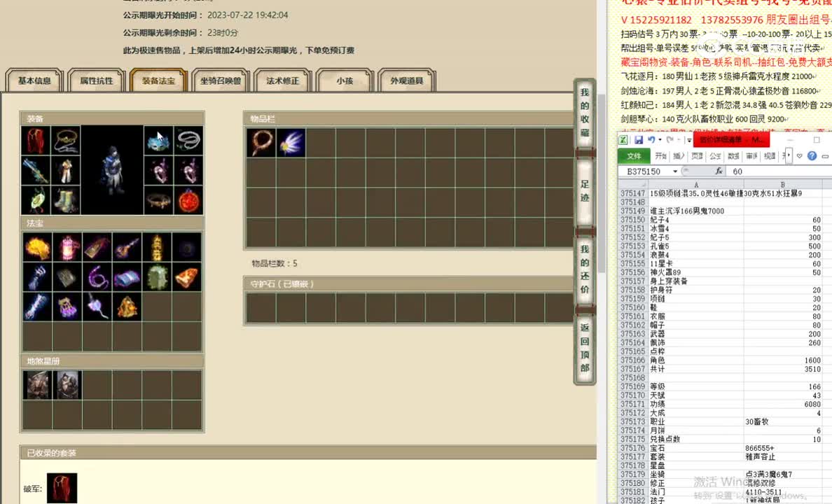Click the Undo icon in Excel

pos(651,139)
